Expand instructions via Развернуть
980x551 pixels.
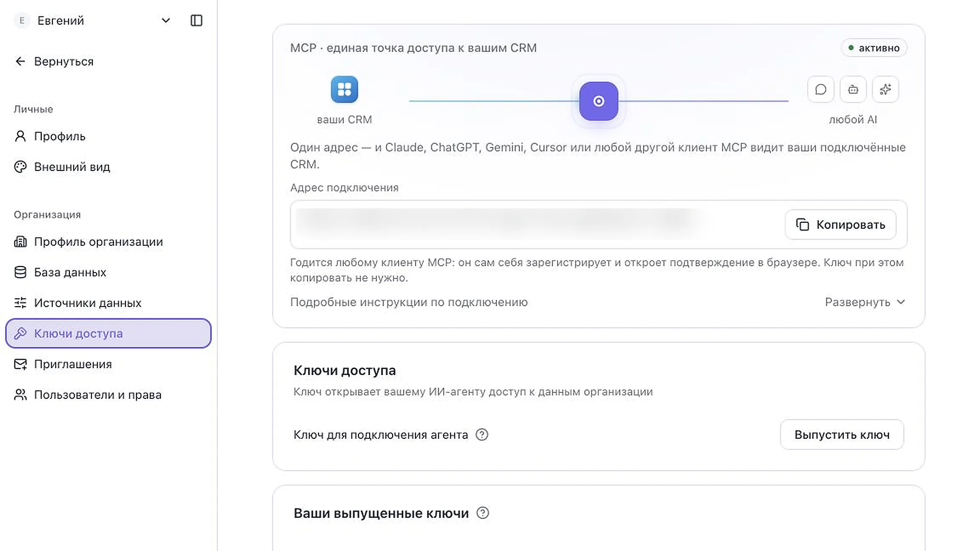865,302
